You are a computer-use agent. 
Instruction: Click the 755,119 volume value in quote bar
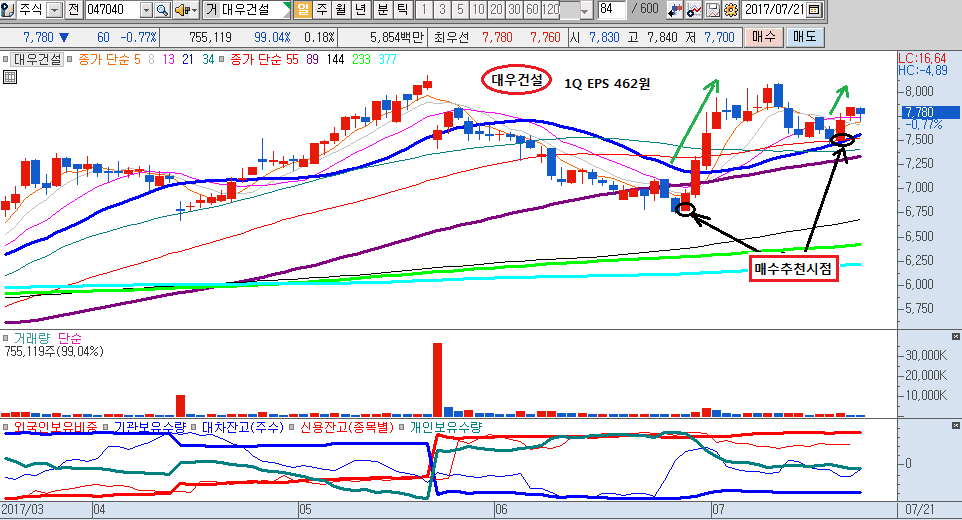coord(210,37)
